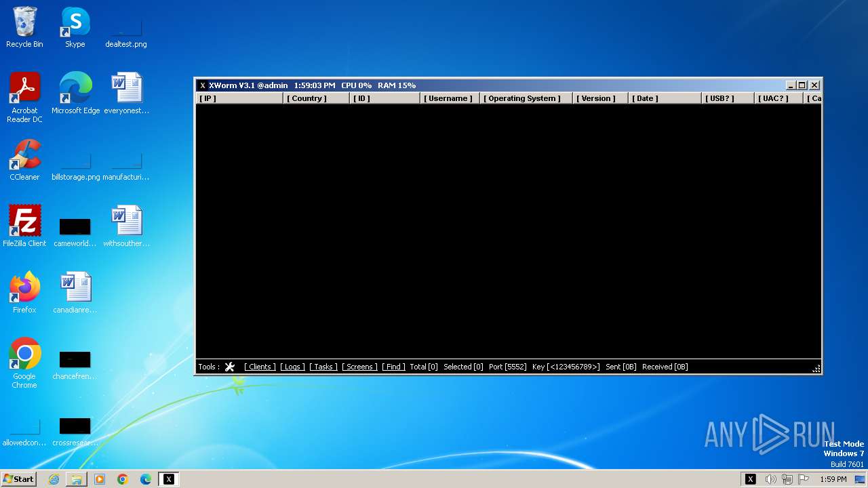Minimize the XWorm window

(x=790, y=85)
